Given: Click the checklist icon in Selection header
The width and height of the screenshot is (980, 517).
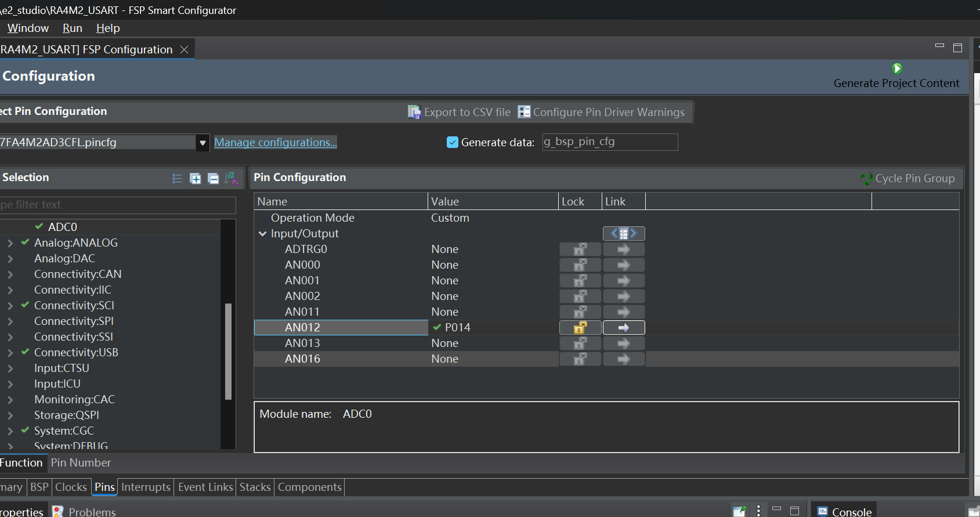Looking at the screenshot, I should [178, 179].
